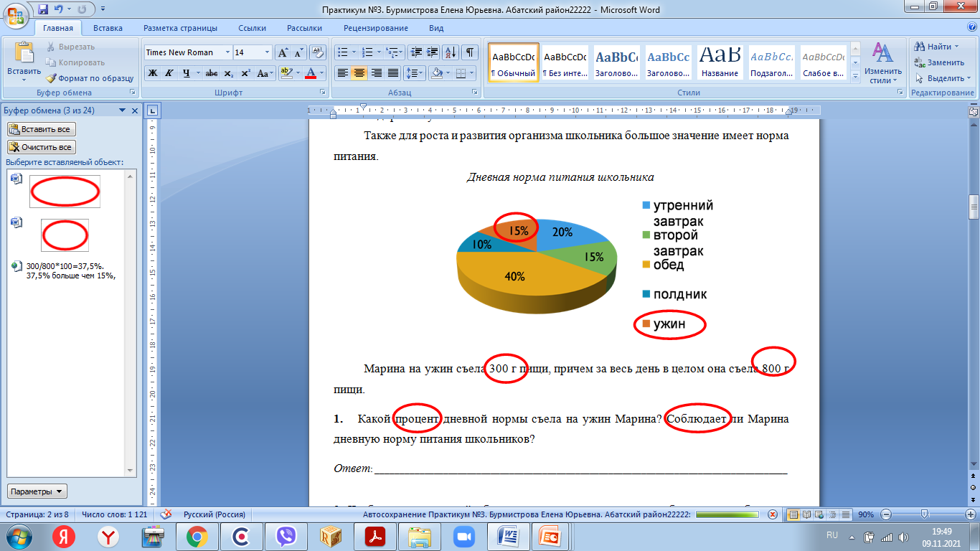This screenshot has width=980, height=551.
Task: Save the document from quick access toolbar
Action: point(43,9)
